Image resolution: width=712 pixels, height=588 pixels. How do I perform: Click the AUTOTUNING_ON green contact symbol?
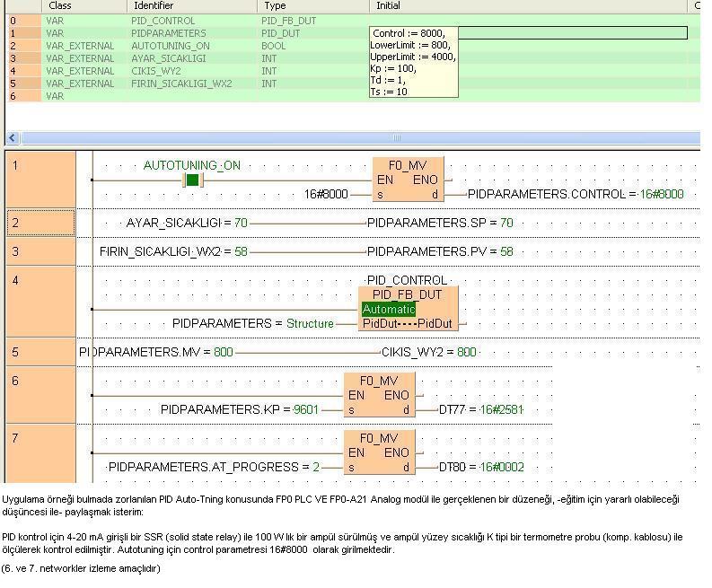[x=192, y=180]
